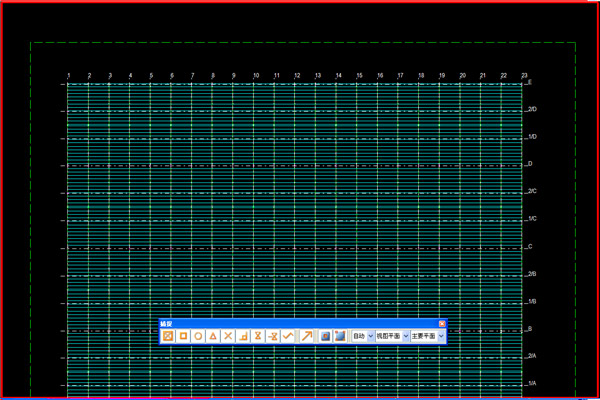
Task: Click grid axis label E on right side
Action: [529, 83]
